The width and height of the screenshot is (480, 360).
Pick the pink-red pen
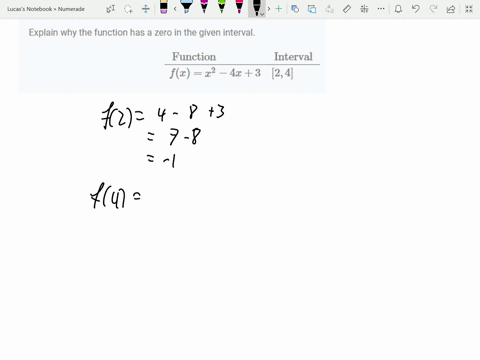pyautogui.click(x=239, y=7)
